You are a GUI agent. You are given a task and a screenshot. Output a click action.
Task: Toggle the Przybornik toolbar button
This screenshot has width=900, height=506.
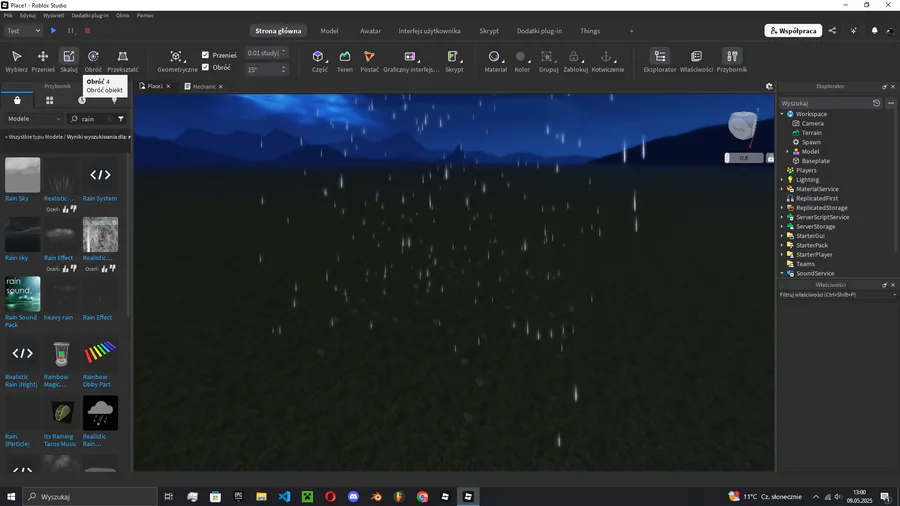[x=732, y=60]
